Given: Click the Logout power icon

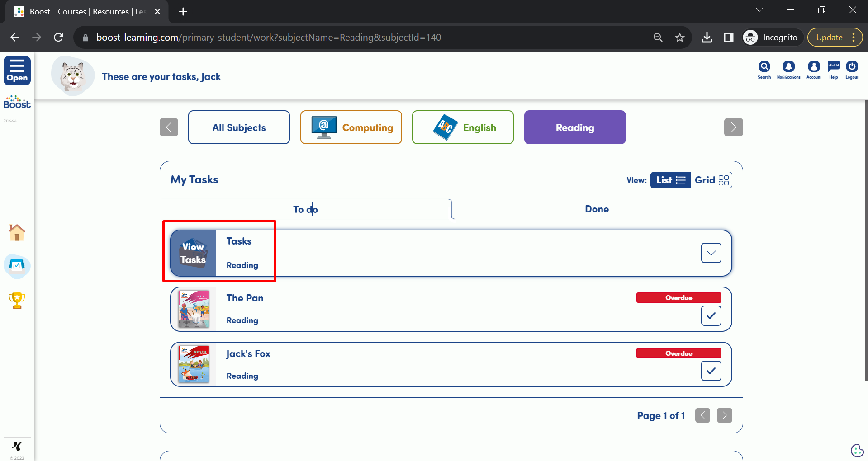Looking at the screenshot, I should coord(852,68).
